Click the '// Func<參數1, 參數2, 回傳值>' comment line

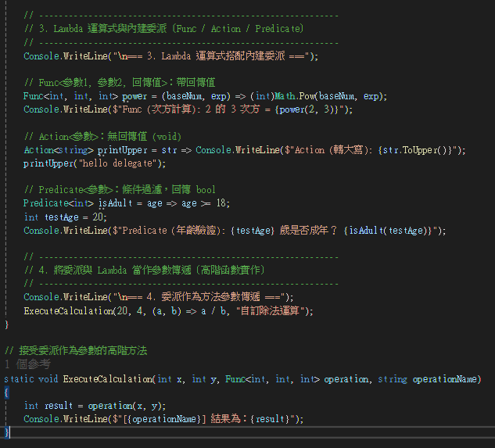(120, 83)
